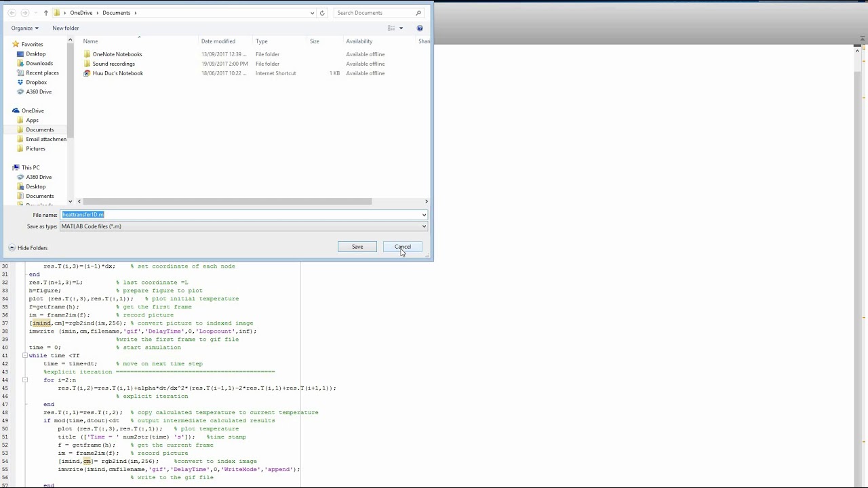The width and height of the screenshot is (868, 488).
Task: Click Documents in the address path
Action: tap(116, 13)
